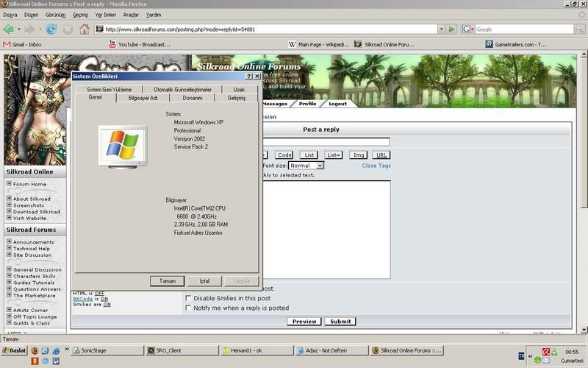Click Firefox icon in quick launch
588x368 pixels.
point(35,350)
